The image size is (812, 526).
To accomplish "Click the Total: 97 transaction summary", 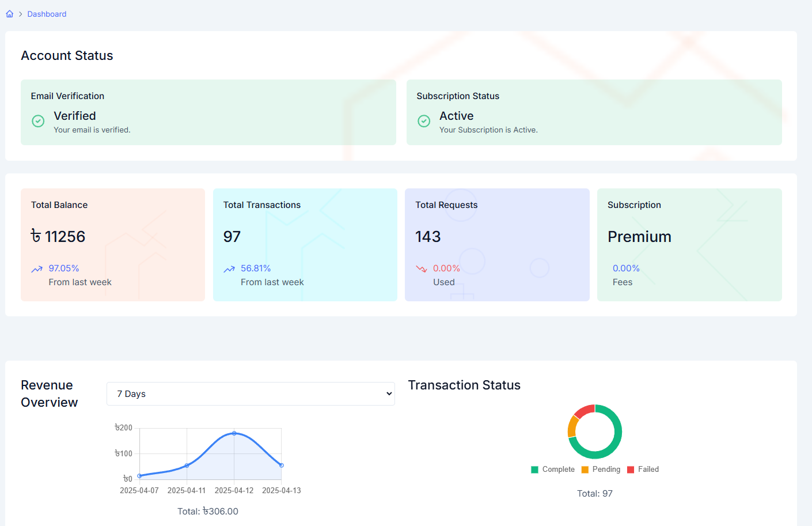I will [x=595, y=494].
